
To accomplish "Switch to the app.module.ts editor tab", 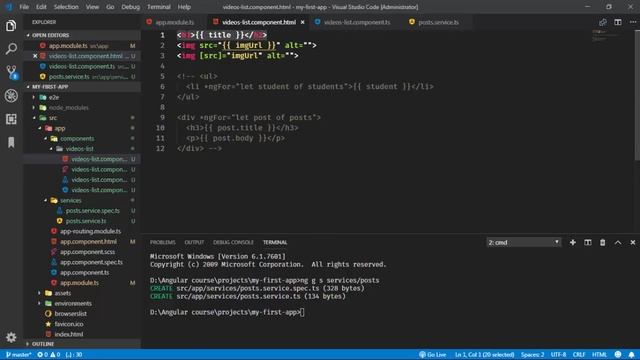I will [x=175, y=22].
